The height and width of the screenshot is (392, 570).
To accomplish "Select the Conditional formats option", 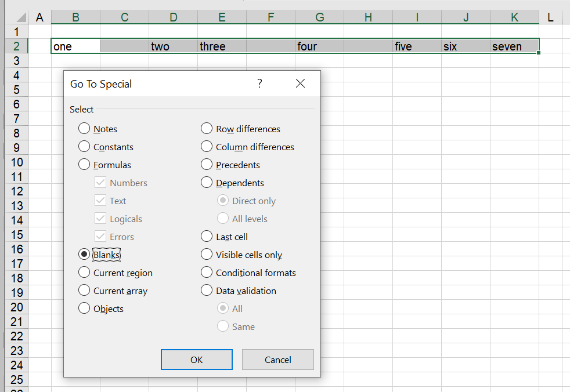I will tap(207, 273).
